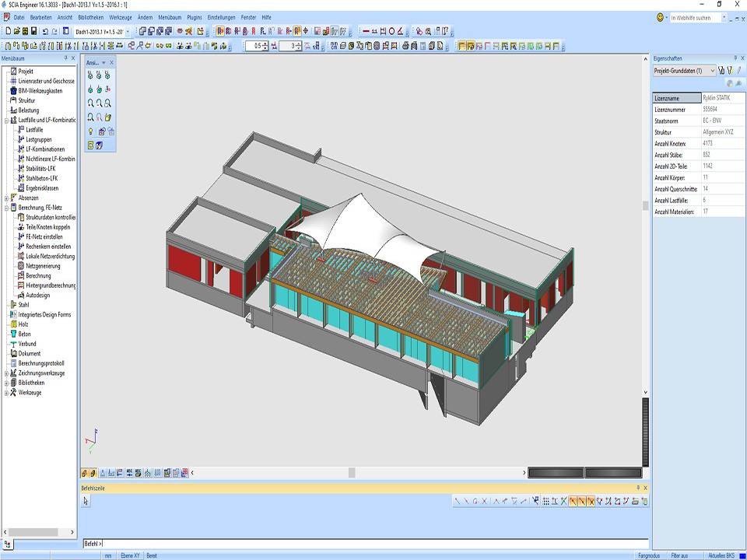Toggle the first render mode button below the viewport

(84, 473)
